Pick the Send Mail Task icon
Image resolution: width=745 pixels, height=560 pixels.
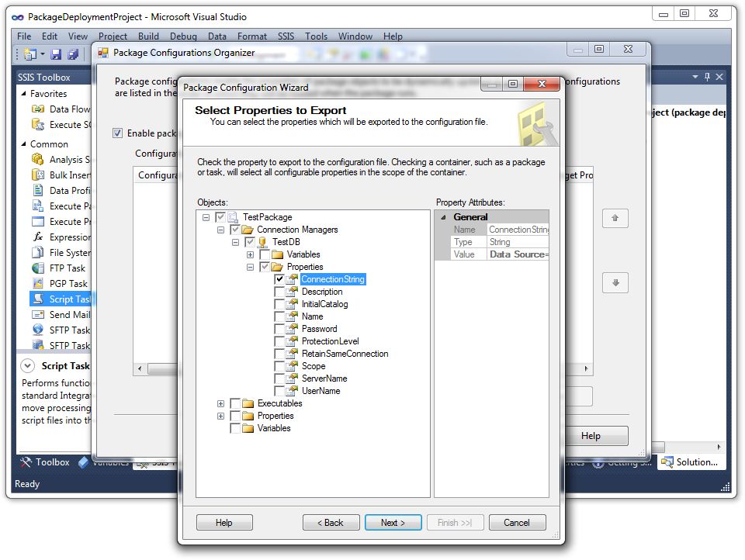pos(38,314)
